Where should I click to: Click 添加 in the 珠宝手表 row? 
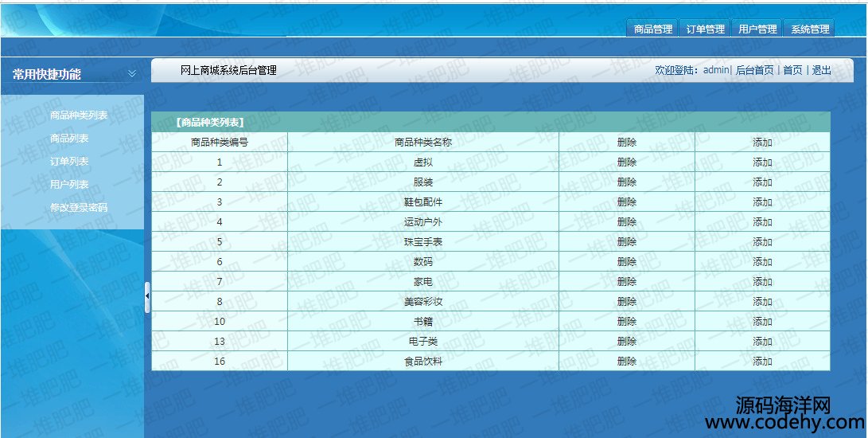pos(762,242)
